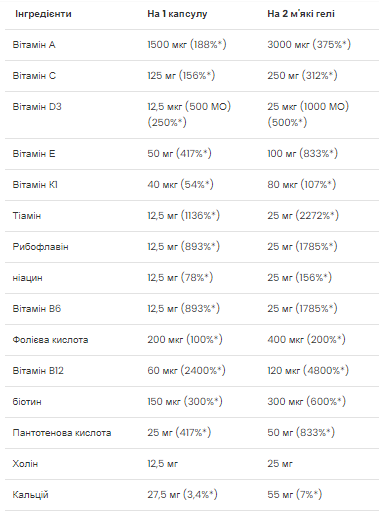The height and width of the screenshot is (512, 379).
Task: Click the На 1 капсулу column header
Action: click(177, 14)
